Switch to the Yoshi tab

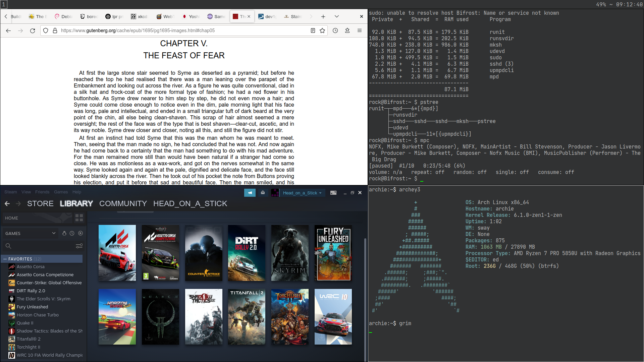tap(191, 16)
